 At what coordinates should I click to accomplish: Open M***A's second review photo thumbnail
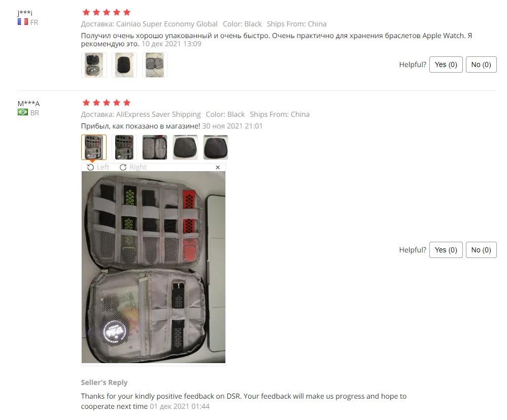(124, 147)
